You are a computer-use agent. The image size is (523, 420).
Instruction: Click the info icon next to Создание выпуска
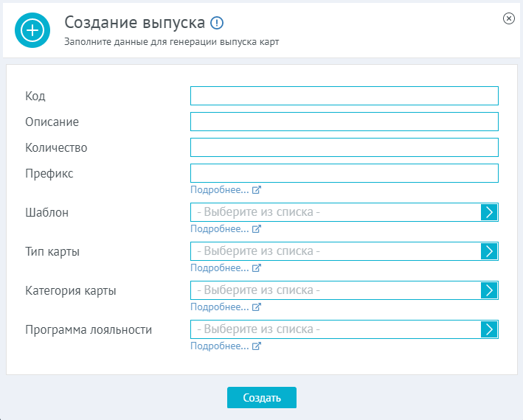tap(217, 23)
